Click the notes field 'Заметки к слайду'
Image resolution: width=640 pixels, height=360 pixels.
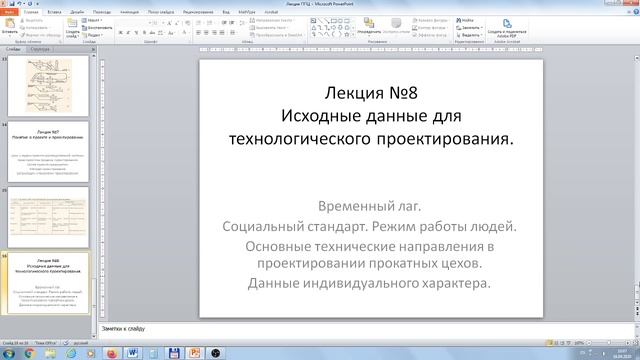[366, 329]
